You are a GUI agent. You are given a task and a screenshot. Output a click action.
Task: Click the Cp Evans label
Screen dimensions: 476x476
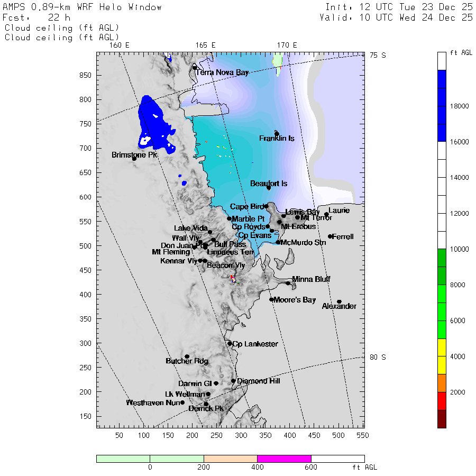pos(255,235)
